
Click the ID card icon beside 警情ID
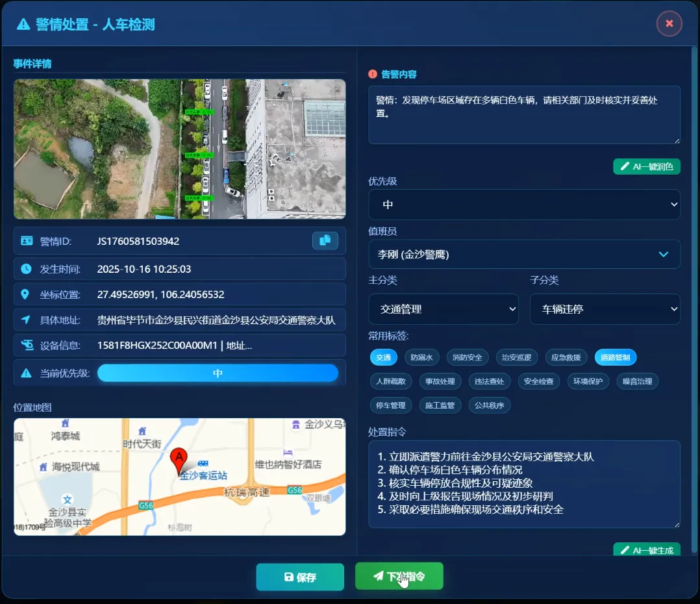click(26, 241)
